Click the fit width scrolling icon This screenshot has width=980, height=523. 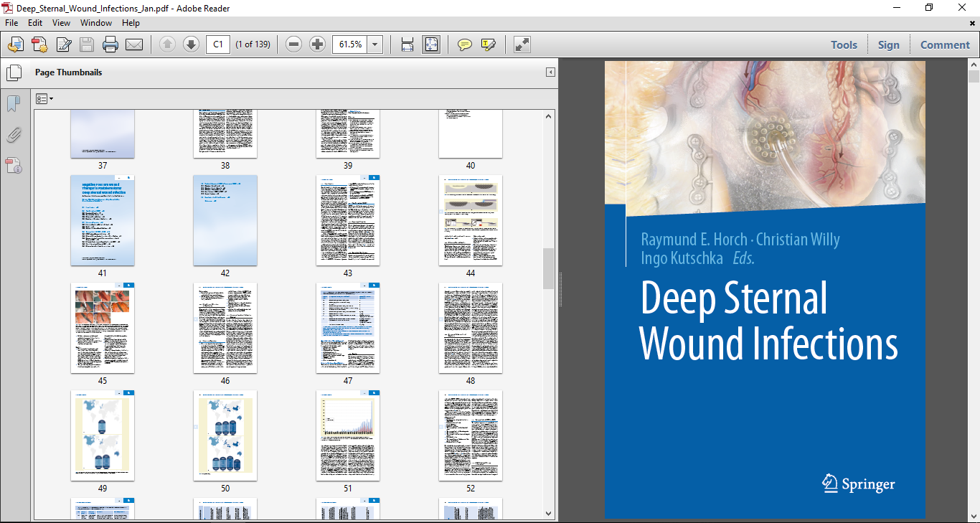pos(407,44)
